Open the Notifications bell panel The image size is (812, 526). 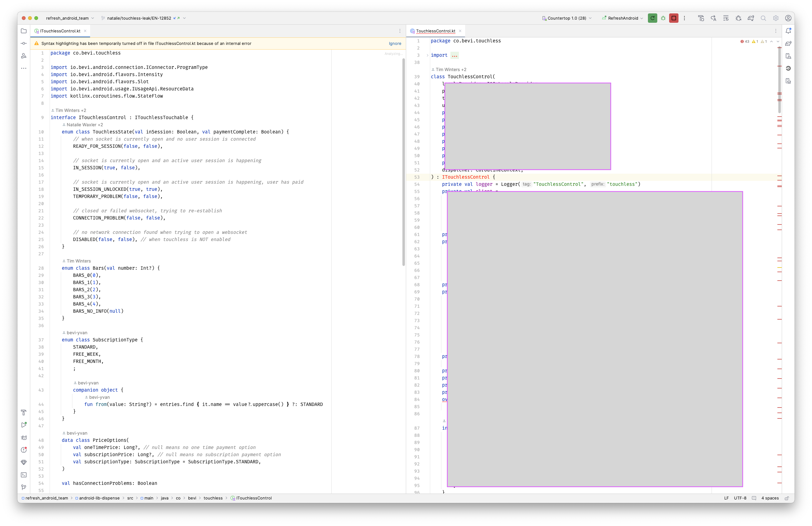pyautogui.click(x=788, y=31)
